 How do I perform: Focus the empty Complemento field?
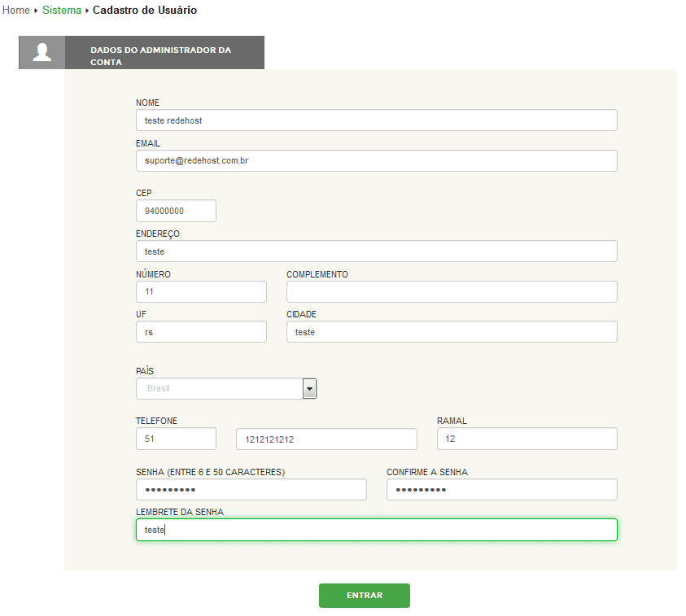[x=452, y=291]
